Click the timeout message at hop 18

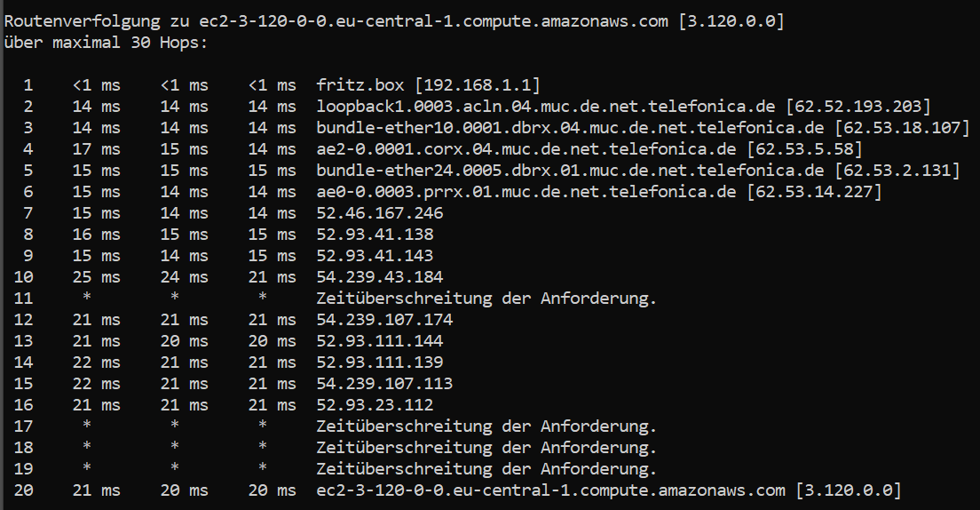pos(486,448)
